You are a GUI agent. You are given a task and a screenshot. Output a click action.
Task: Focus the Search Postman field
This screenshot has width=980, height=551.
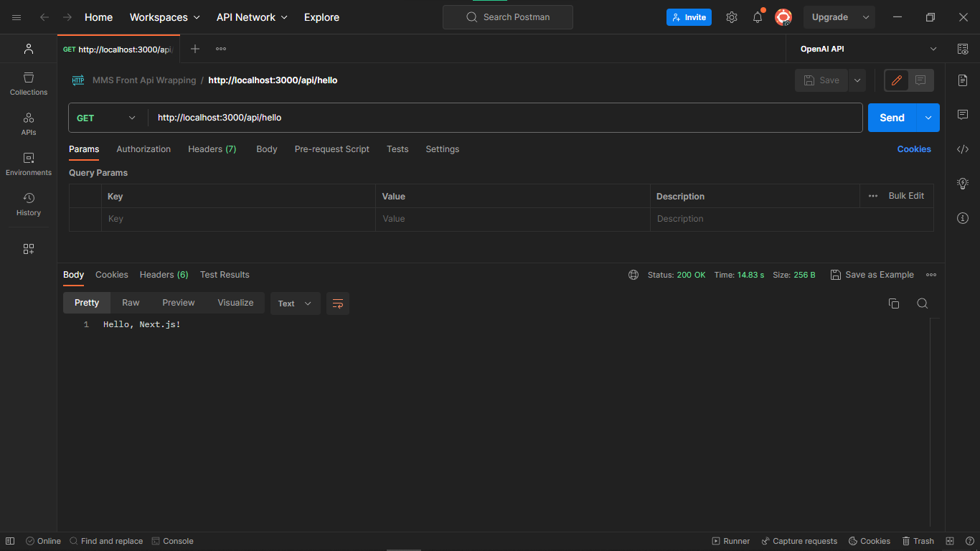tap(508, 17)
